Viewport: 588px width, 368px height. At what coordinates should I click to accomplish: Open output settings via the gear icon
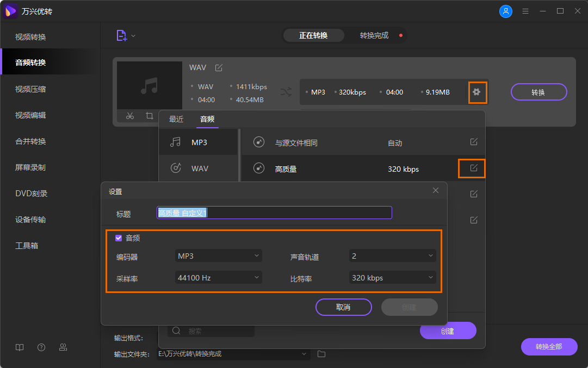[x=478, y=92]
